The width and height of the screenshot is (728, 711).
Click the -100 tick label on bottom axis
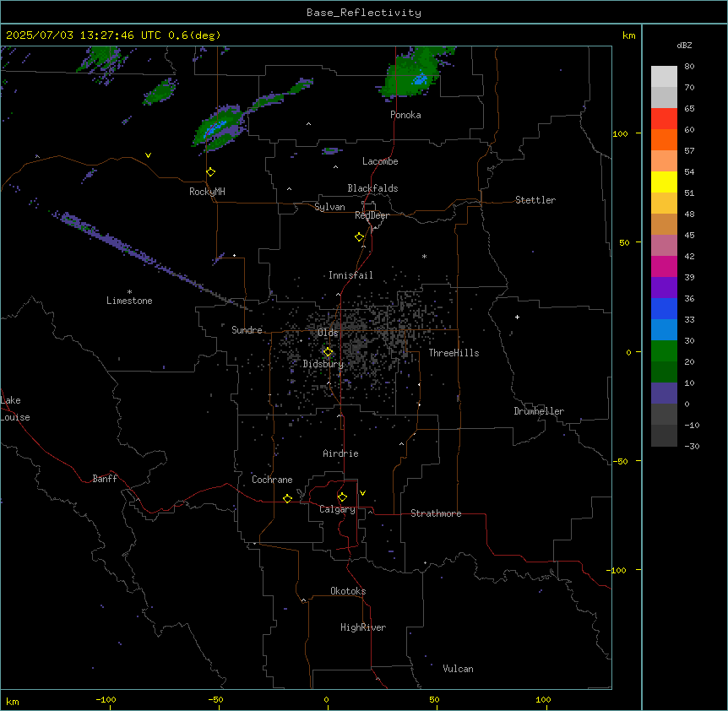106,699
